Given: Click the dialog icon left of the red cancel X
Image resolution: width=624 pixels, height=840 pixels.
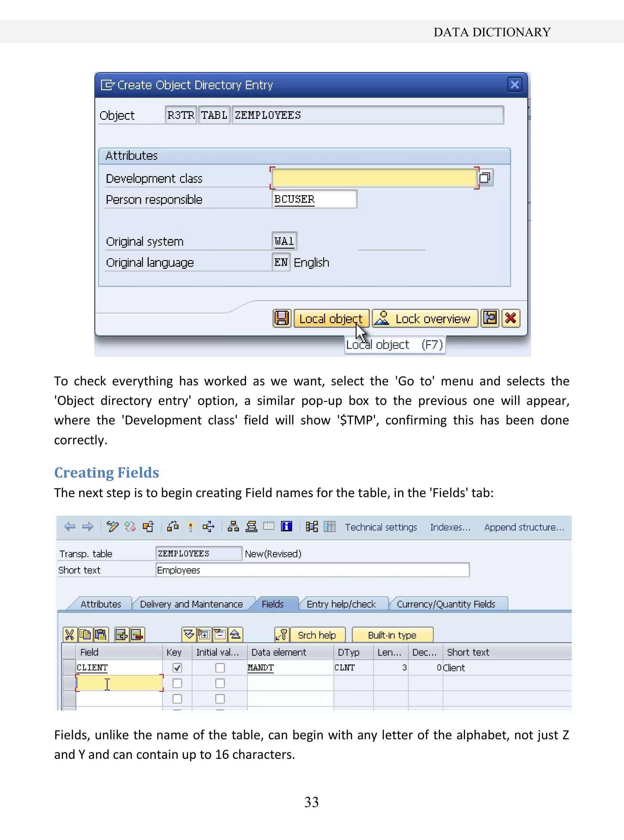Looking at the screenshot, I should pyautogui.click(x=490, y=318).
